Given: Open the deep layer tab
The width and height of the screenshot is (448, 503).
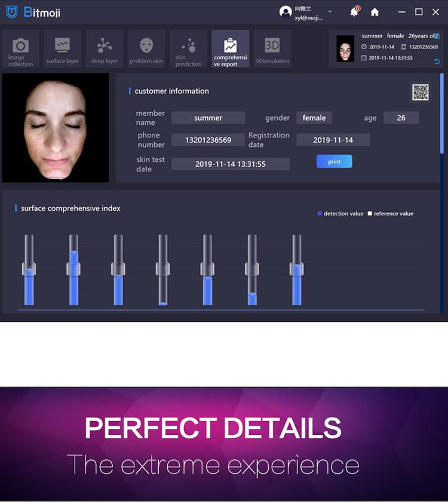Looking at the screenshot, I should pyautogui.click(x=105, y=49).
